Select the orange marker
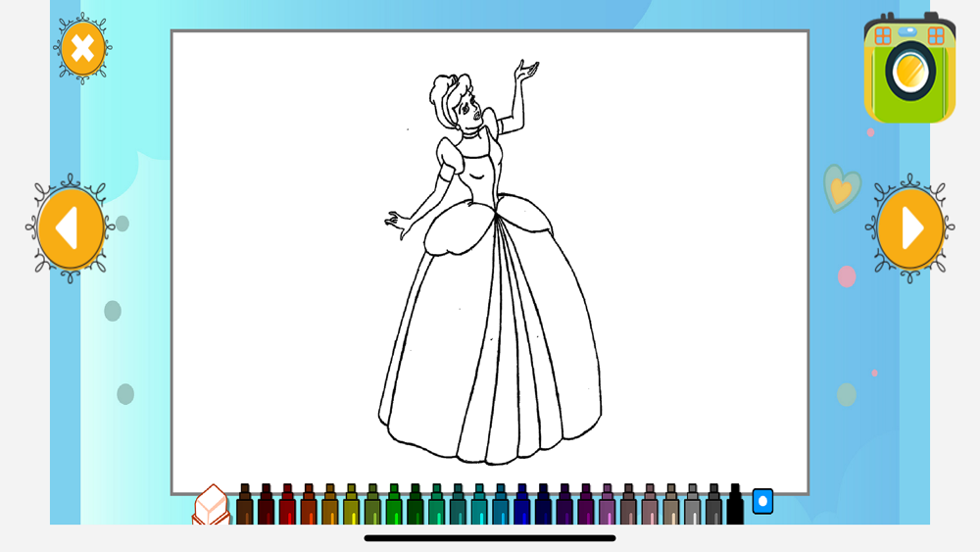Screen dimensions: 980x552 329,504
